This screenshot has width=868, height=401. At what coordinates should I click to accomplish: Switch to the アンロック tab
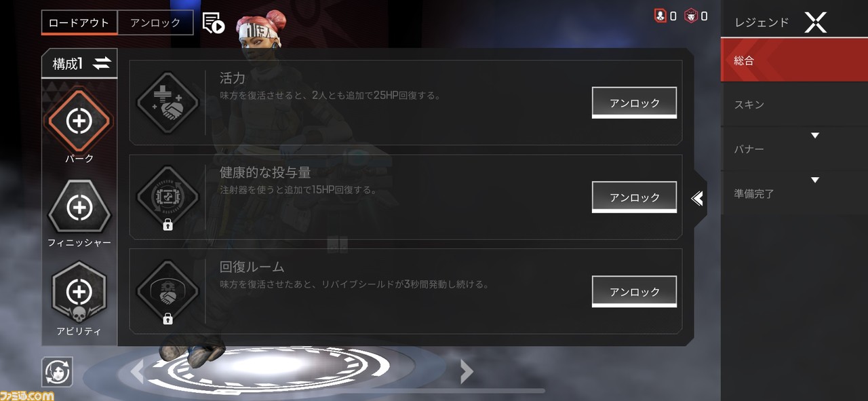pyautogui.click(x=155, y=22)
